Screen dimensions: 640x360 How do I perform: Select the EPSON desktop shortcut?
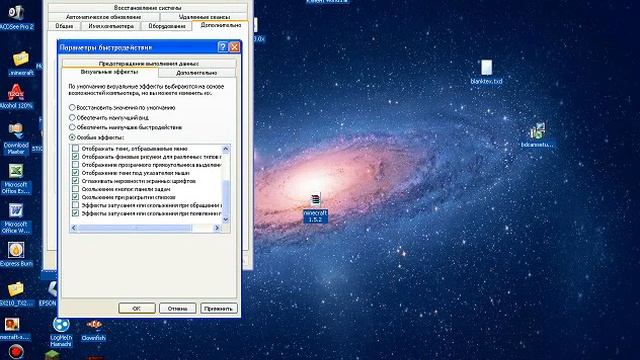(x=49, y=294)
